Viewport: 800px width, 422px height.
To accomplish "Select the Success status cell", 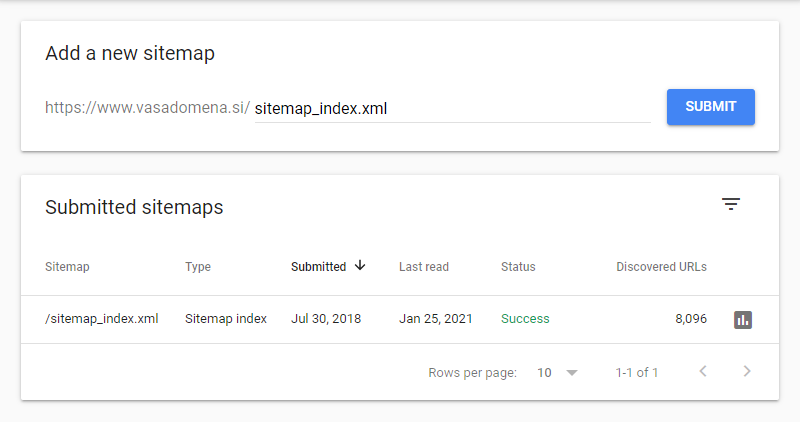I will (x=525, y=319).
